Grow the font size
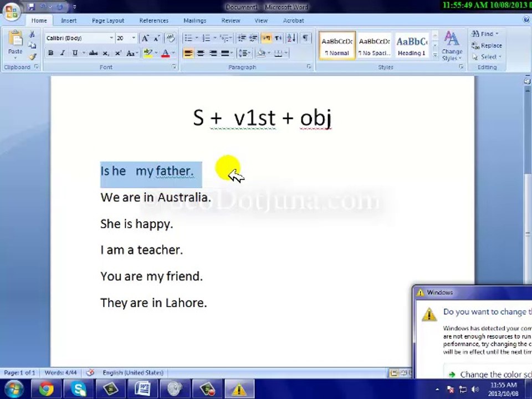 click(x=145, y=38)
